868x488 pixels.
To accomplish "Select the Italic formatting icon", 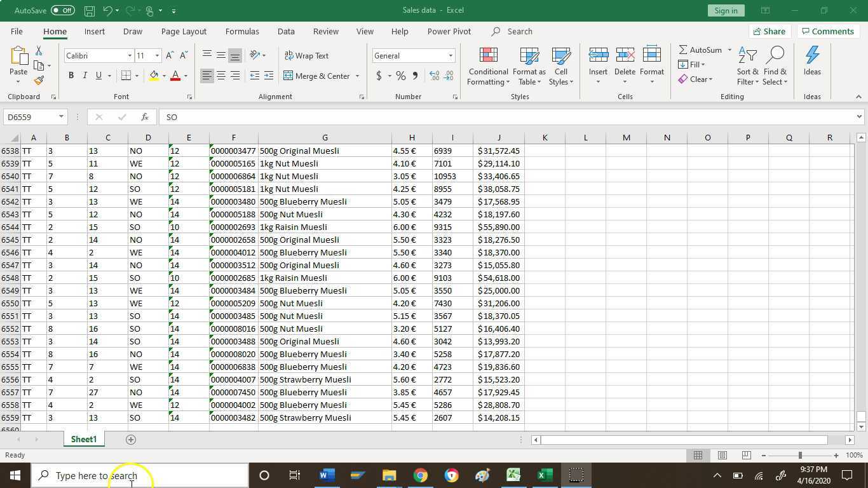I will 85,76.
